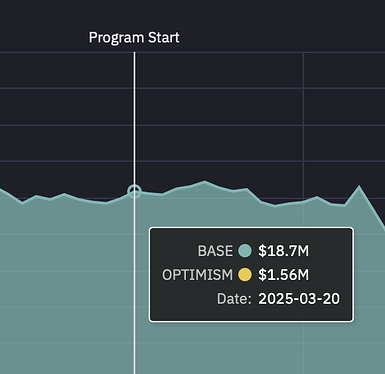
Task: Click the teal area right of tooltip
Action: 369,283
